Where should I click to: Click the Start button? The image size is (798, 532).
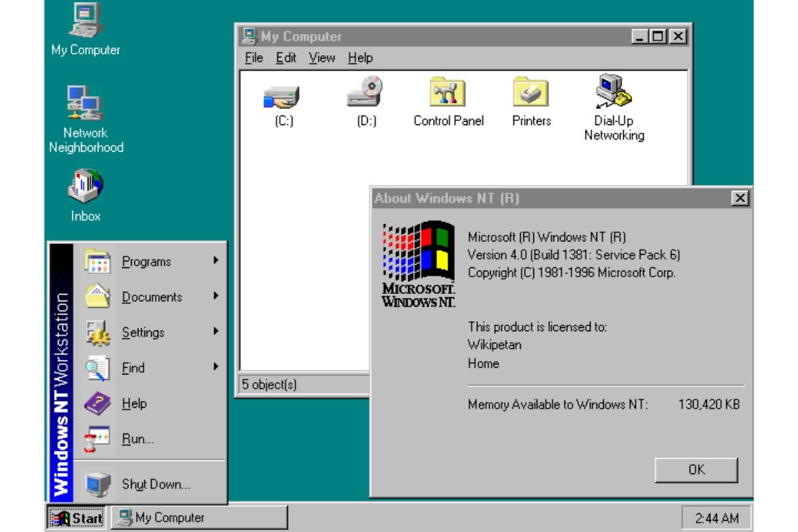(75, 517)
